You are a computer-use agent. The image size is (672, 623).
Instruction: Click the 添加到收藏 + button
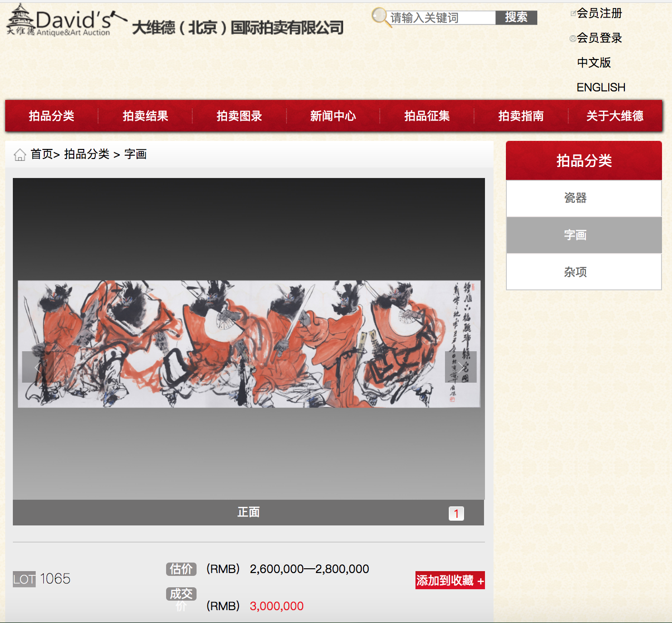pos(450,580)
